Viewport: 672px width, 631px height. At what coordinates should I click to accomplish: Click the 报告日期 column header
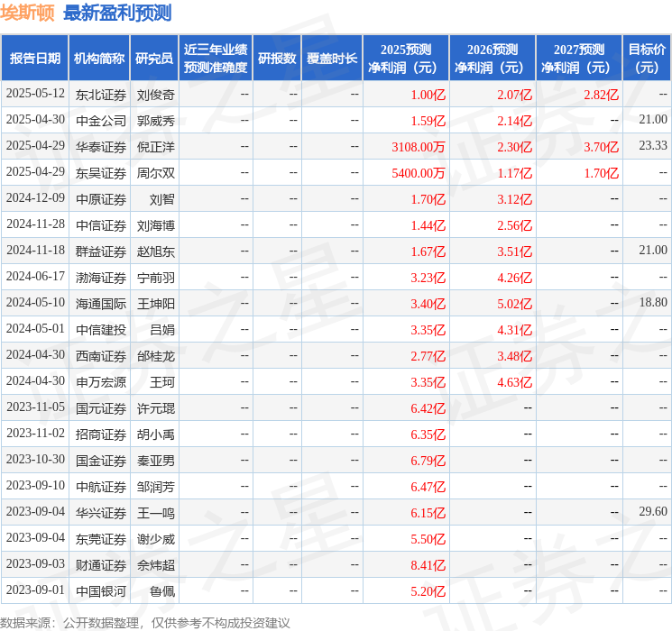[x=34, y=59]
